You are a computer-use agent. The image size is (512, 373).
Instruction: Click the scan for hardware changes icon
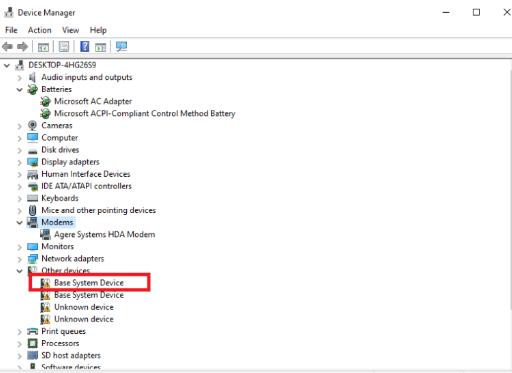point(121,46)
